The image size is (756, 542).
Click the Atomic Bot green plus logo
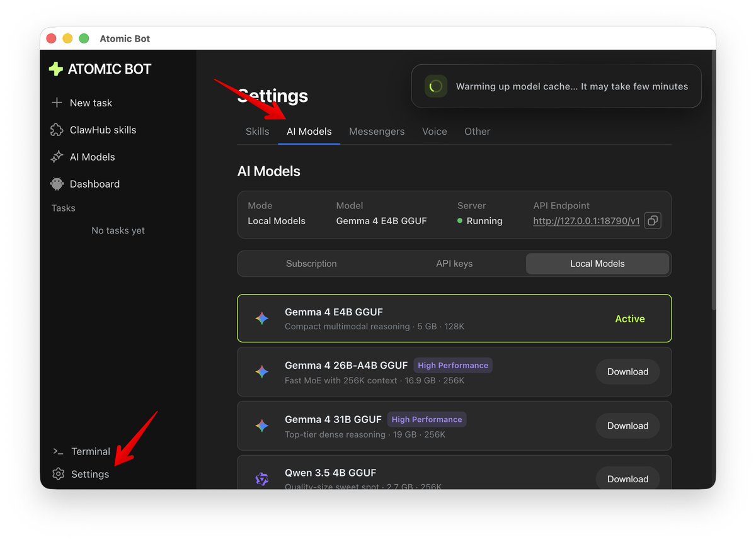(56, 69)
